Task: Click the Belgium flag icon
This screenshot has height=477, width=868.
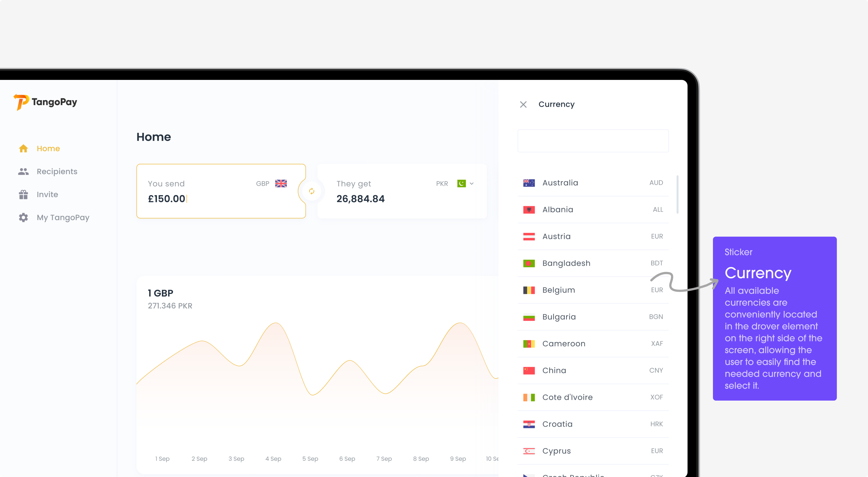Action: pyautogui.click(x=529, y=290)
